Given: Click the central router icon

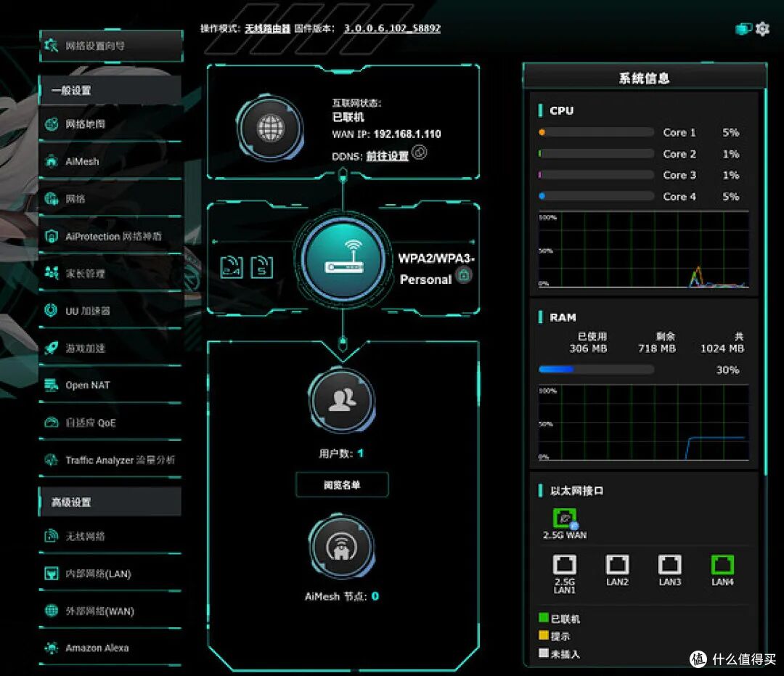Looking at the screenshot, I should [x=343, y=261].
